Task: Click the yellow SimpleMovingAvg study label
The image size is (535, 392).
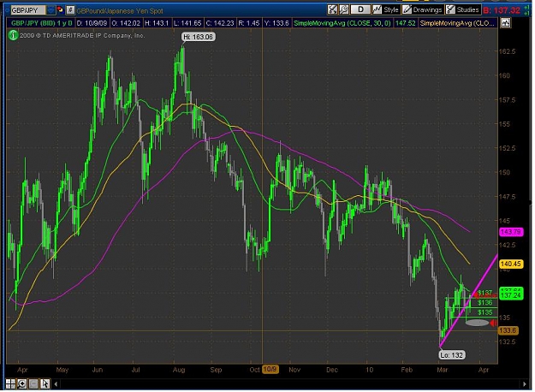Action: click(x=457, y=23)
